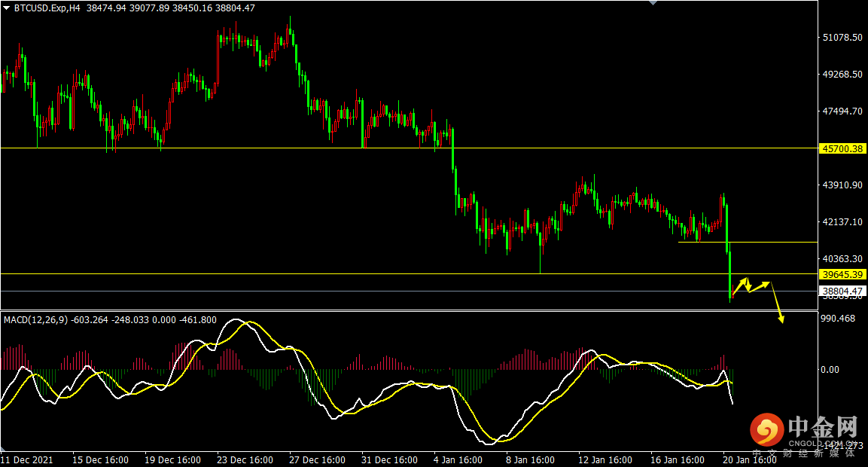The height and width of the screenshot is (467, 868).
Task: Click the 990.468 MACD scale value
Action: 837,319
